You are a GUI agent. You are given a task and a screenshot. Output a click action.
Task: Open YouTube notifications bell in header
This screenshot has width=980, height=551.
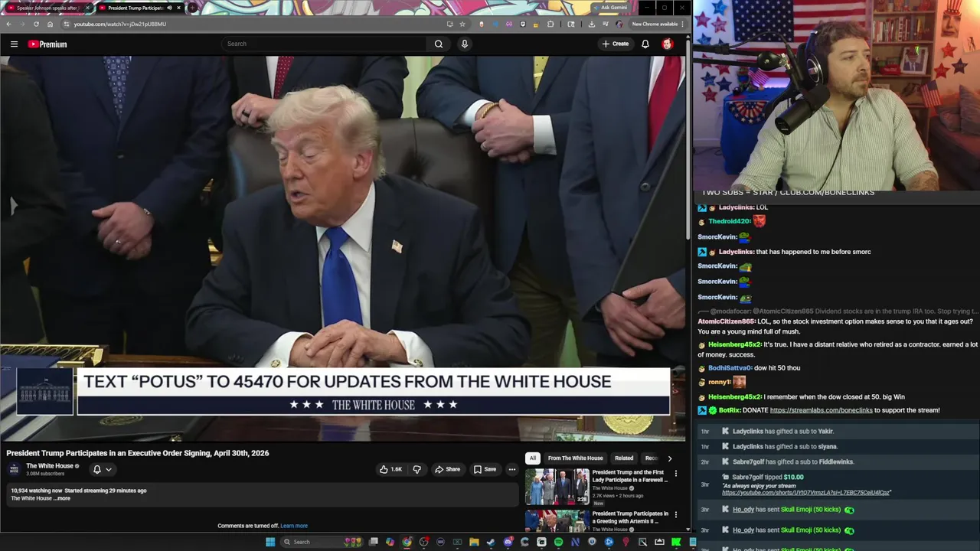(x=645, y=44)
